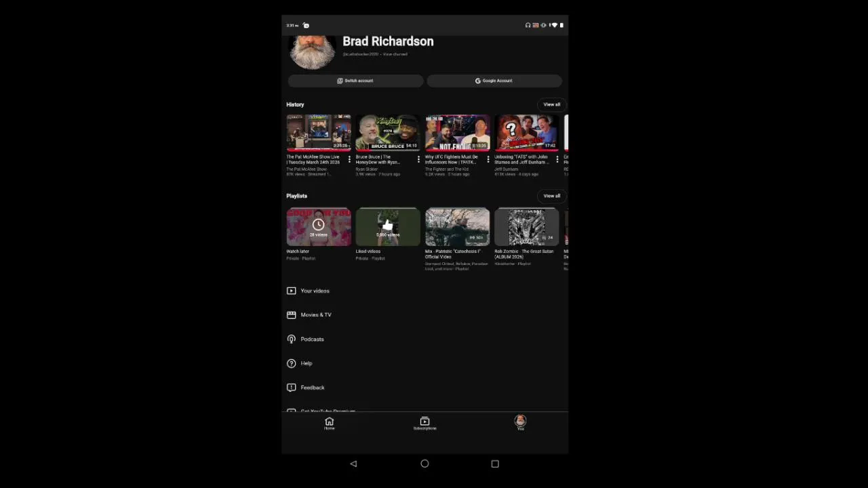The width and height of the screenshot is (868, 488).
Task: Open Feedback menu entry text
Action: [x=313, y=388]
